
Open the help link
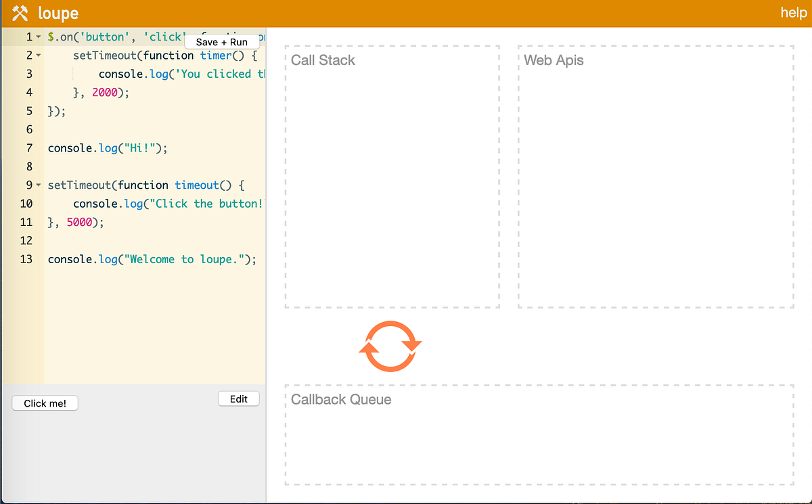tap(793, 13)
